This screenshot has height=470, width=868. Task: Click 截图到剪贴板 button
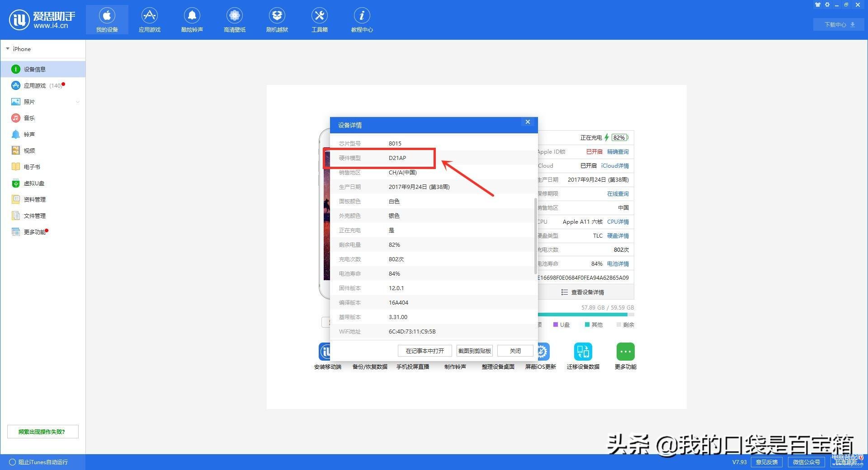(x=475, y=351)
